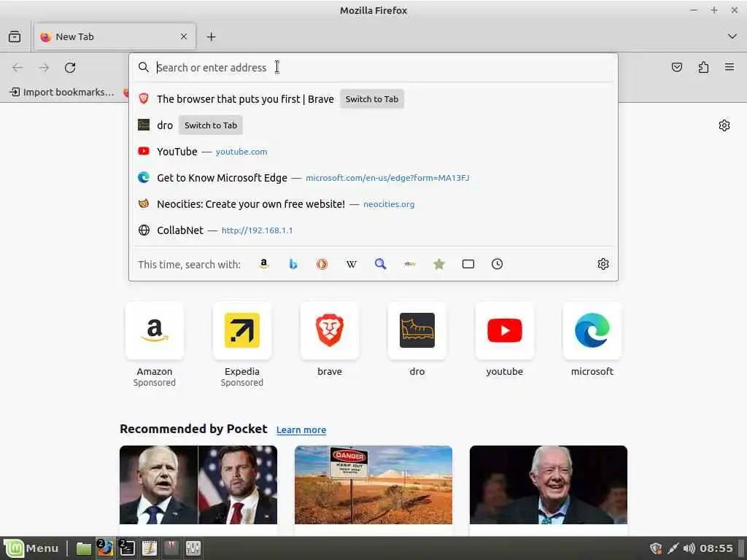This screenshot has height=560, width=747.
Task: Expand the list all tabs chevron
Action: point(732,36)
